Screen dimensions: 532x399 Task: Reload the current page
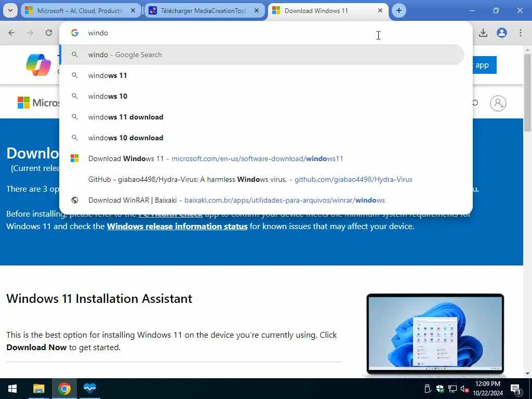(x=49, y=33)
